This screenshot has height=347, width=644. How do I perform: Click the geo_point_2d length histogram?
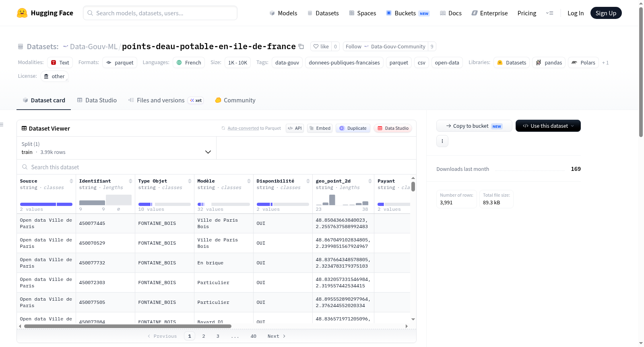[x=342, y=200]
